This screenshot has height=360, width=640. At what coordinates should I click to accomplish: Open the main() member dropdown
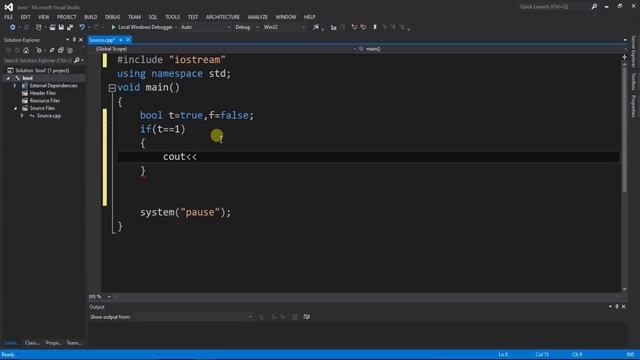click(493, 49)
